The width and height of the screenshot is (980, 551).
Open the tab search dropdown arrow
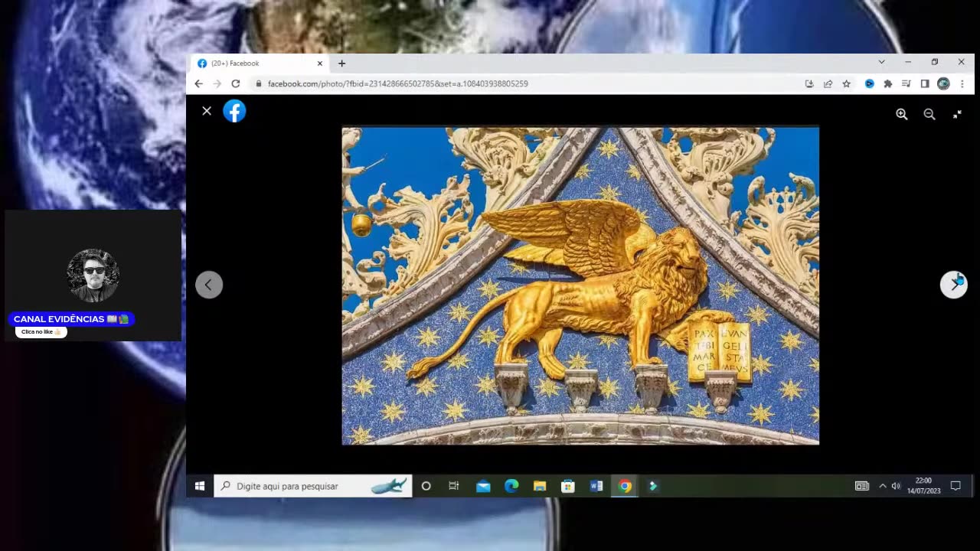[881, 62]
